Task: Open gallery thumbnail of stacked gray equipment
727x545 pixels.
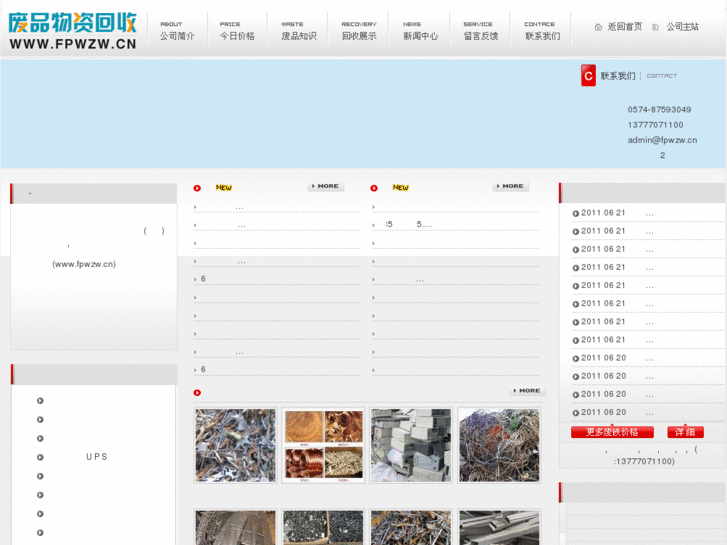Action: [411, 445]
